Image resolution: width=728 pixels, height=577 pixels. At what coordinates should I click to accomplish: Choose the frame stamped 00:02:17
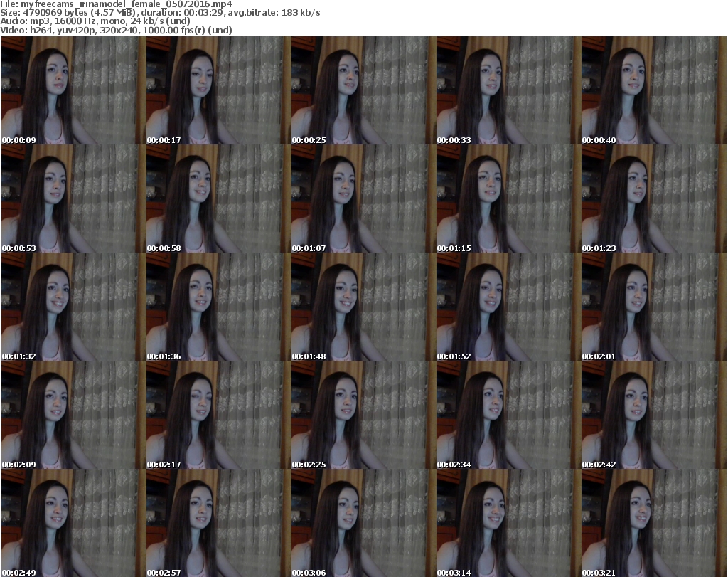tap(218, 415)
